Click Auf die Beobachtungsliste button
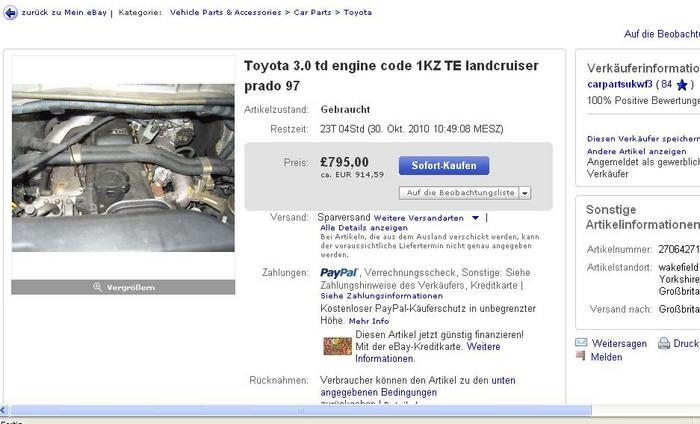This screenshot has height=424, width=700. [x=459, y=193]
